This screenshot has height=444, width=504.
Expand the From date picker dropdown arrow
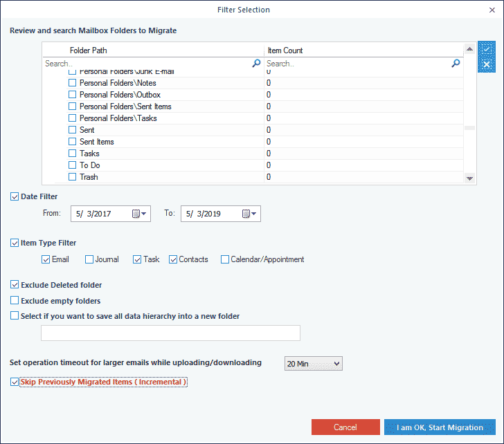144,214
